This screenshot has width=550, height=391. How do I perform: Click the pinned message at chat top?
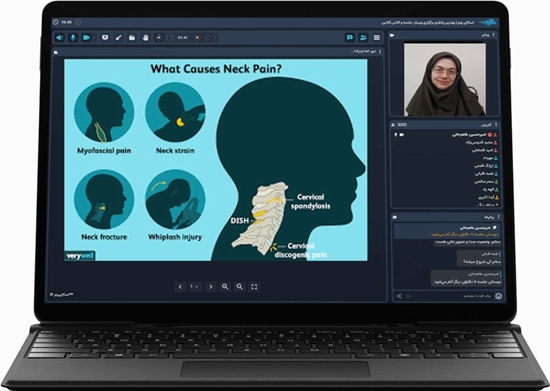coord(447,231)
